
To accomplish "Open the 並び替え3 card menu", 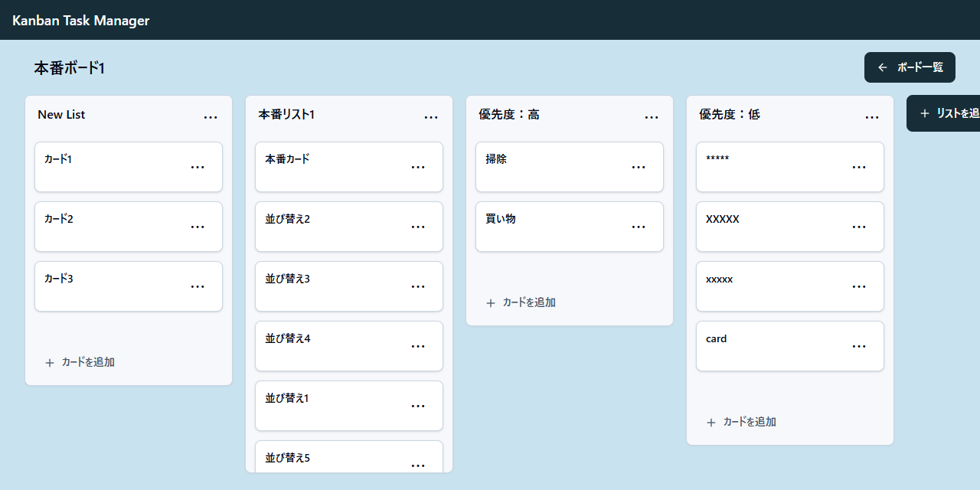I will coord(418,286).
